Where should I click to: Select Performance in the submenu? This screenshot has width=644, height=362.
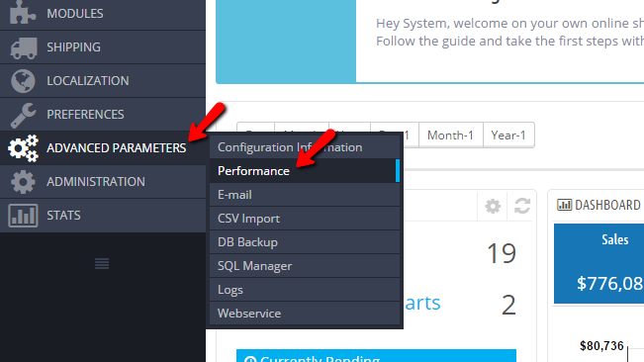pos(305,171)
